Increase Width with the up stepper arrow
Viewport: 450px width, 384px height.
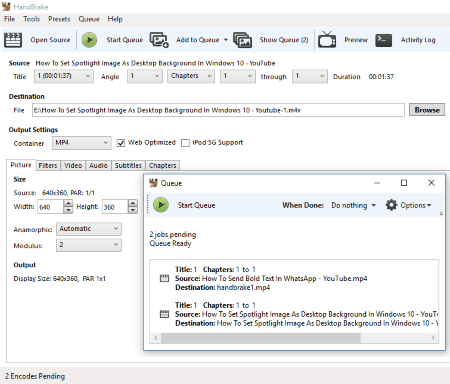pos(68,203)
